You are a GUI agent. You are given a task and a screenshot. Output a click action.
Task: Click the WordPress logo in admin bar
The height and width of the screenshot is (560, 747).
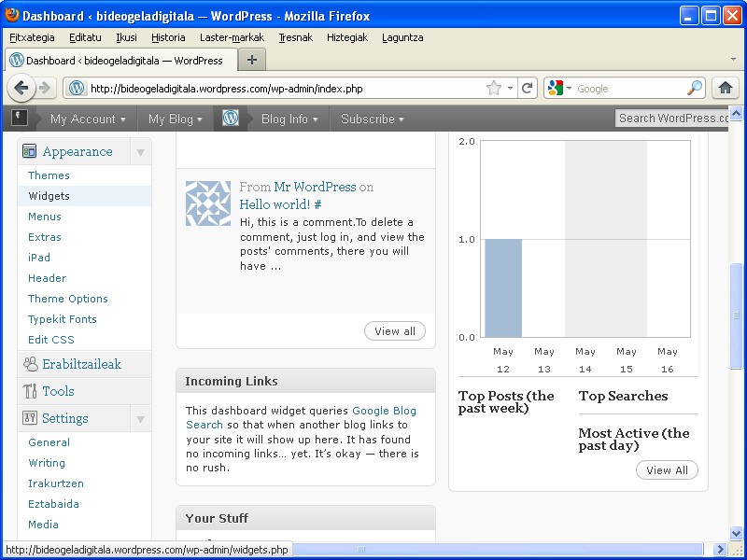tap(231, 119)
